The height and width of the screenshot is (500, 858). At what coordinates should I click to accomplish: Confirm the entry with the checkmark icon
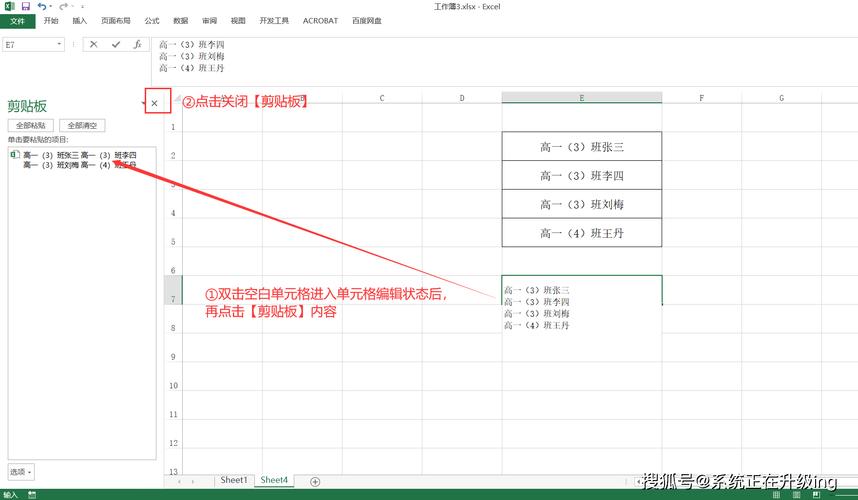115,45
